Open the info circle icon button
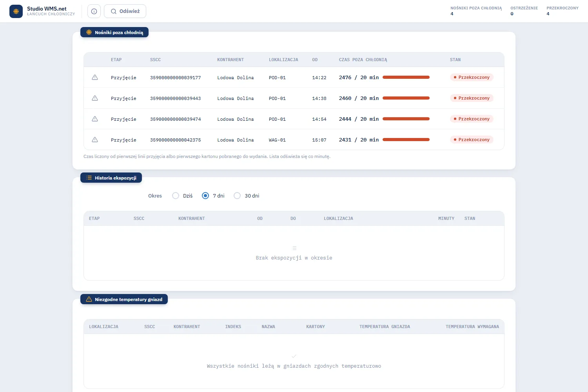588x392 pixels. click(x=94, y=11)
